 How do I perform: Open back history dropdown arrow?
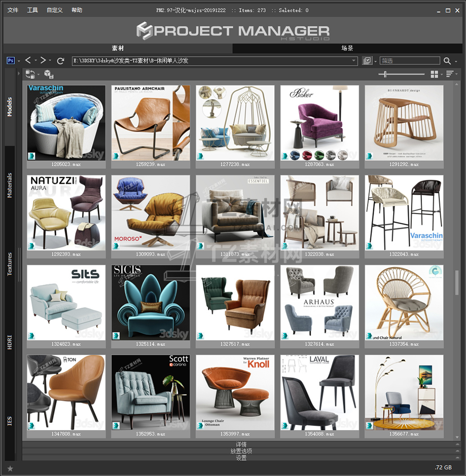click(36, 60)
